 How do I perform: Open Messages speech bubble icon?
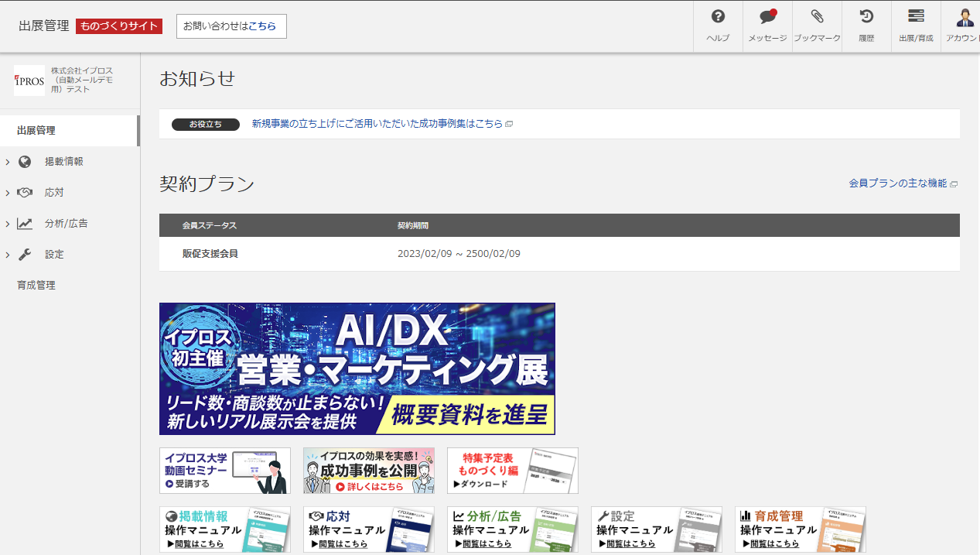click(767, 17)
